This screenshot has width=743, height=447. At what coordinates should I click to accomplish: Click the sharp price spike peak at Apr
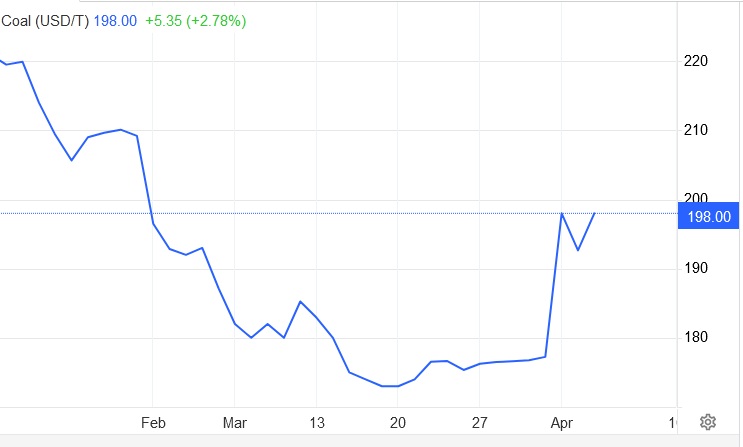(x=562, y=213)
